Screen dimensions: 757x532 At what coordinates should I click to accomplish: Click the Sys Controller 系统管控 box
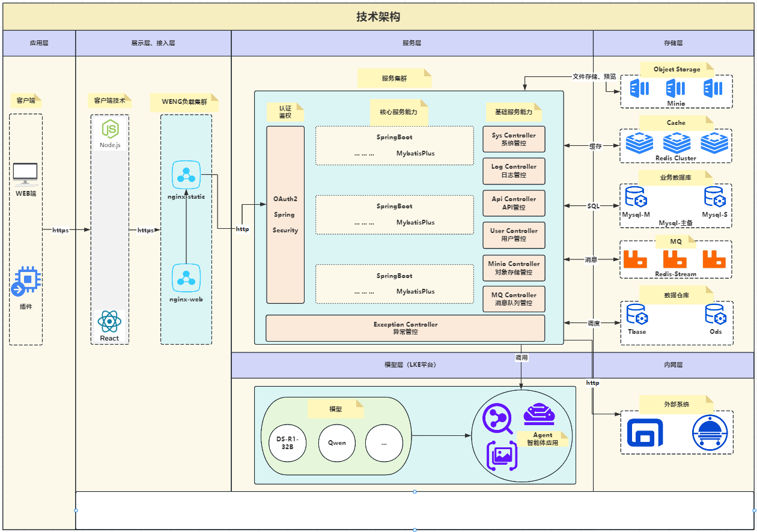pyautogui.click(x=514, y=139)
